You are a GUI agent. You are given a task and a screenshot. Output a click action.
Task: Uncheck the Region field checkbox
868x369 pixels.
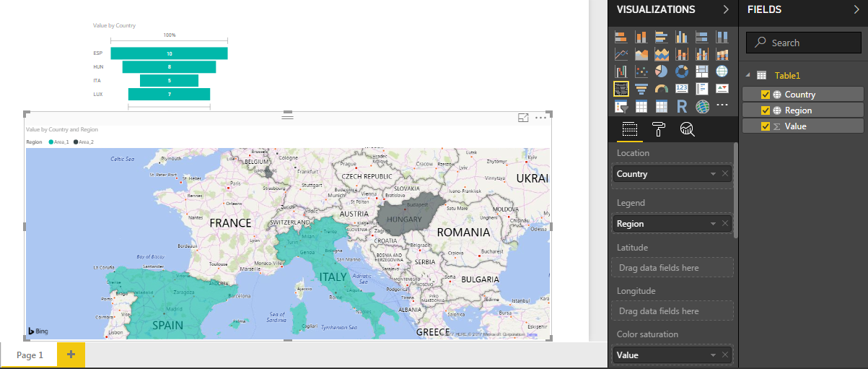(x=766, y=110)
